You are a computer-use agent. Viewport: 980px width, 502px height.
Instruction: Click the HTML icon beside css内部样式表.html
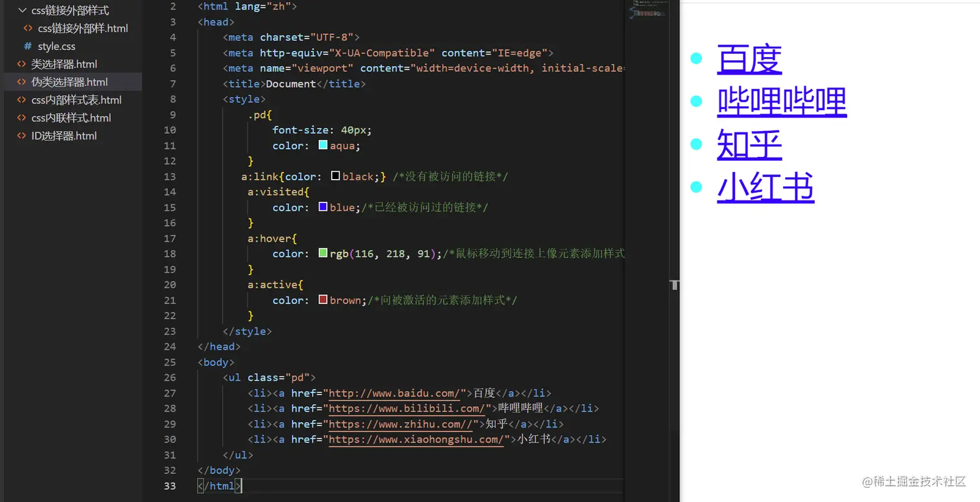click(x=20, y=100)
